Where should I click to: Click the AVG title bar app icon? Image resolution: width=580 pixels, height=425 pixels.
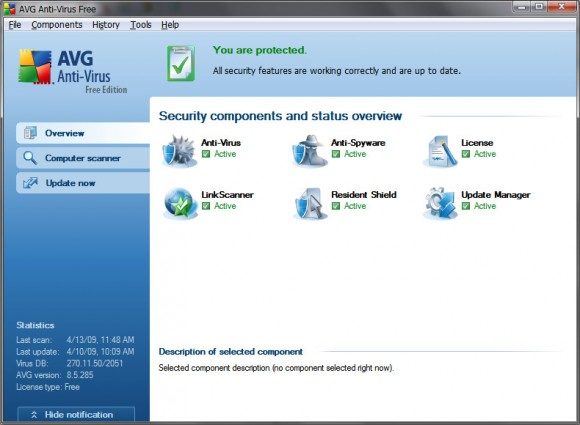click(x=9, y=9)
